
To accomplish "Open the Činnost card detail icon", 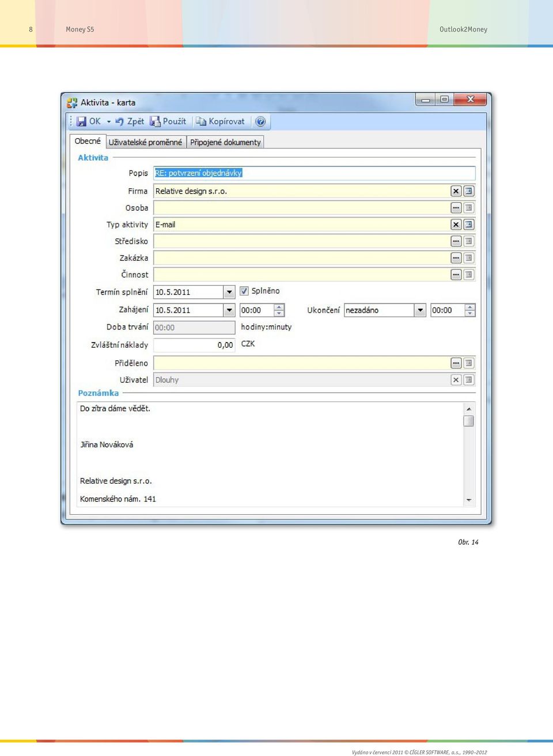I will (469, 275).
